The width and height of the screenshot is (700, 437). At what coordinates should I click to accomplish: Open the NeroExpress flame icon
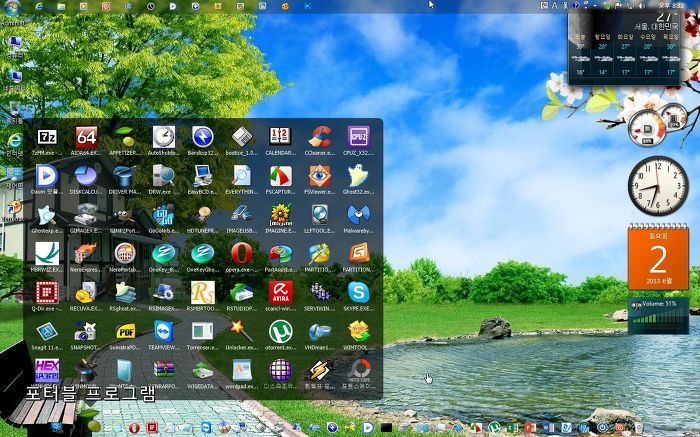click(x=86, y=254)
